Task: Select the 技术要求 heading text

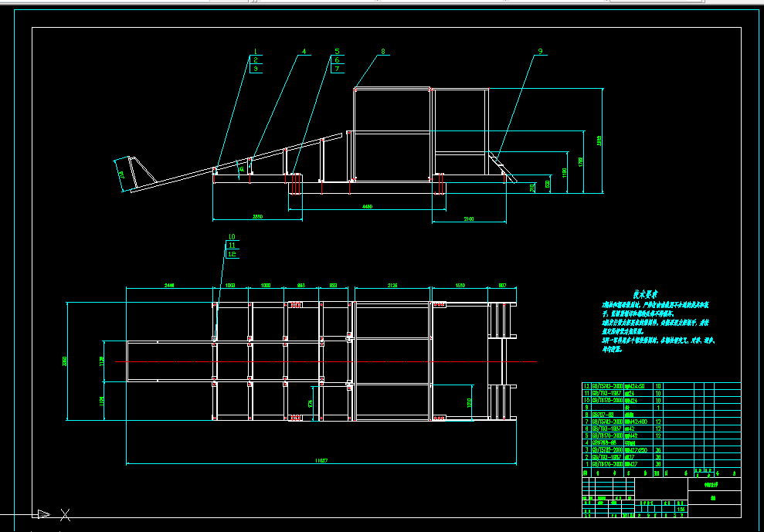Action: tap(646, 294)
